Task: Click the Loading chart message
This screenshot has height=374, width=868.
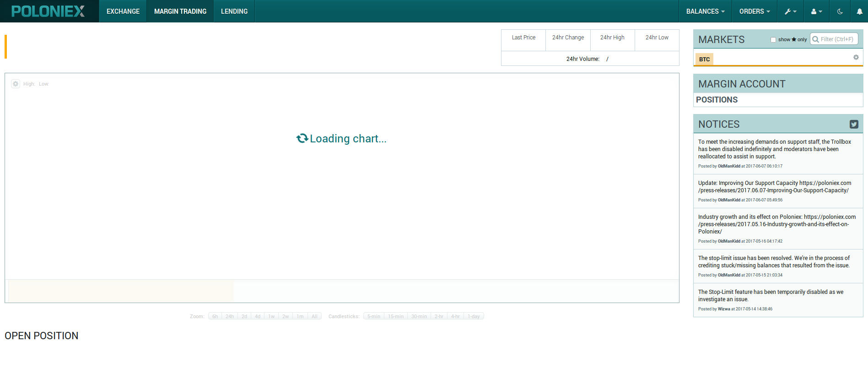Action: (341, 138)
